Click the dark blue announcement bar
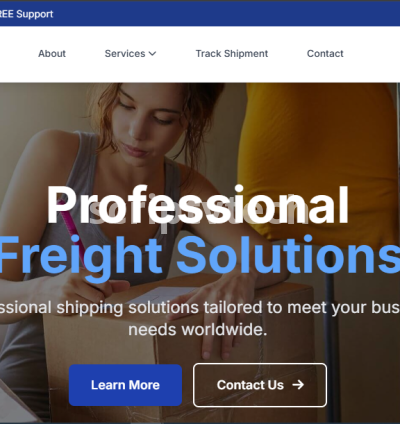 point(200,13)
